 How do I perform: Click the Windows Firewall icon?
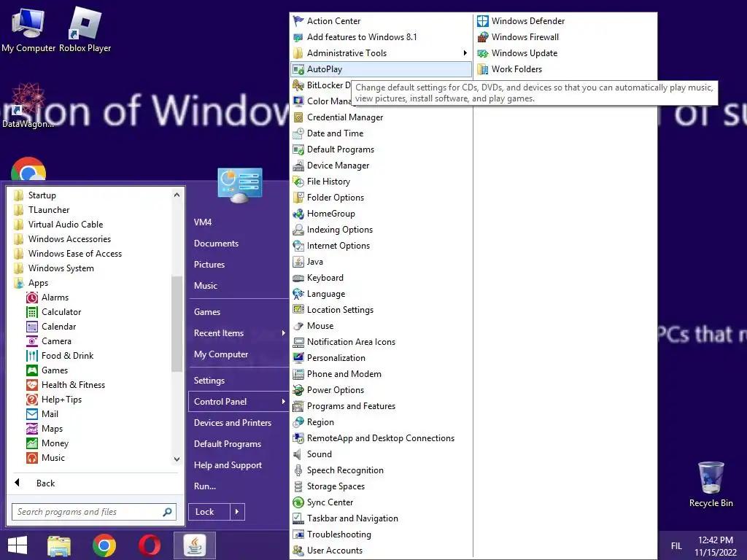click(483, 37)
